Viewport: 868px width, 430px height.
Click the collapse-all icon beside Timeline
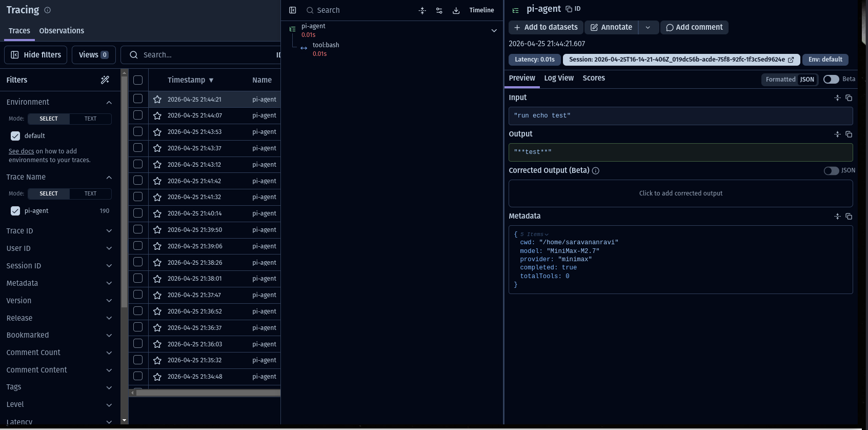(x=422, y=10)
